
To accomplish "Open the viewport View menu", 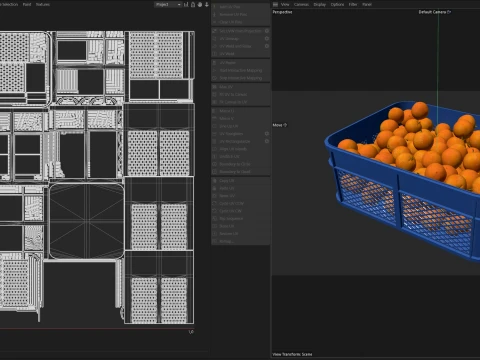I will [285, 4].
